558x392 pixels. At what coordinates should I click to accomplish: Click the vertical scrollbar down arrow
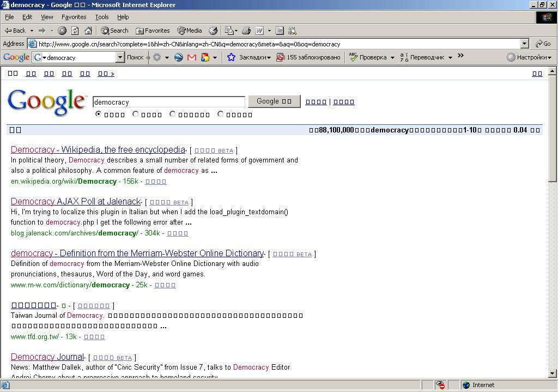[553, 373]
